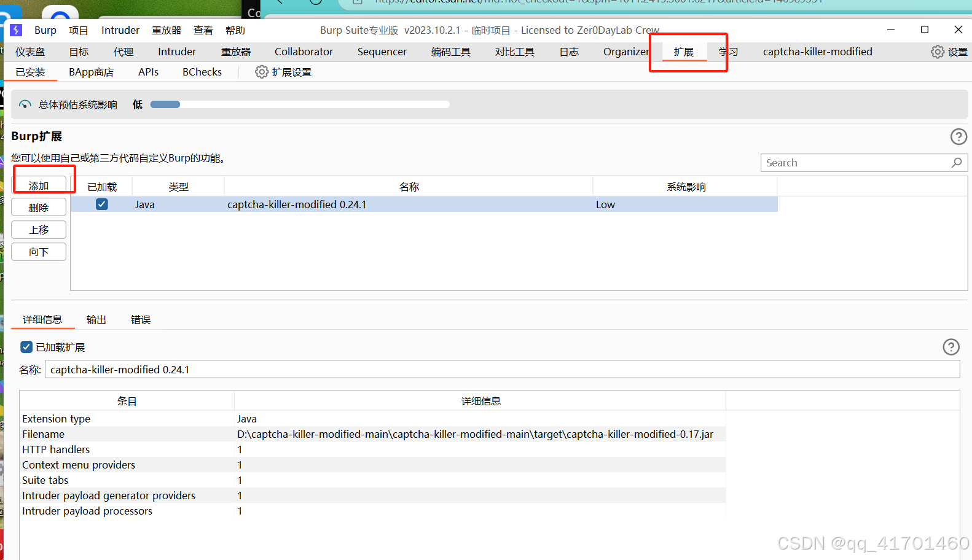The height and width of the screenshot is (560, 972).
Task: Open the Intruder menu in menu bar
Action: tap(120, 30)
